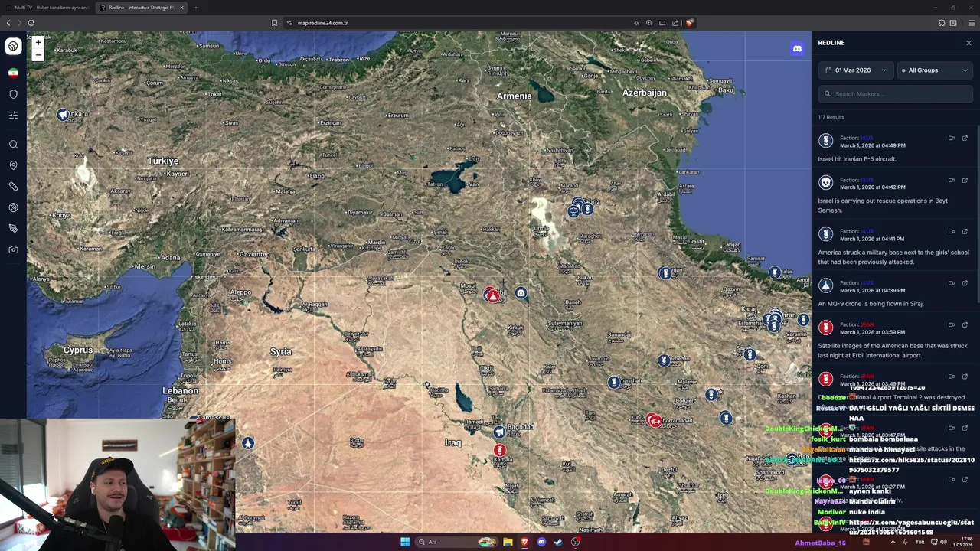
Task: Click the blue bomb marker near Hamedan
Action: [664, 360]
